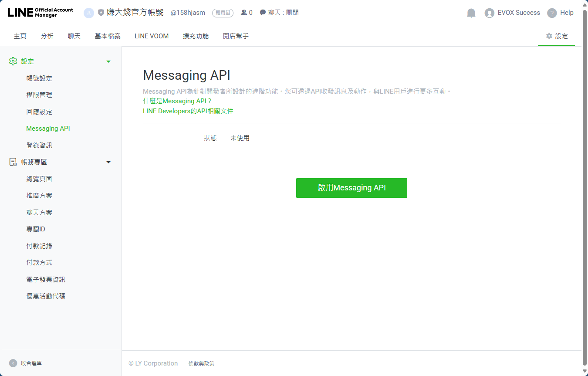This screenshot has height=376, width=588.
Task: Open the 擴充功能 tab
Action: pos(196,36)
